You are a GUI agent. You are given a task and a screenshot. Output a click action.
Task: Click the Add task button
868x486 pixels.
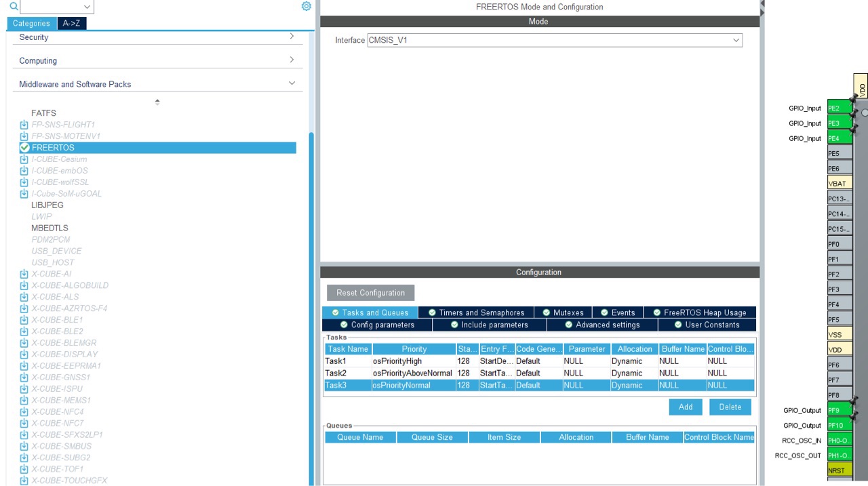click(686, 407)
